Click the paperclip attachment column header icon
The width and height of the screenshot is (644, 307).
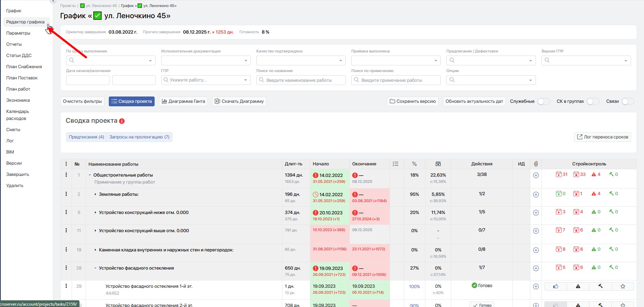536,164
